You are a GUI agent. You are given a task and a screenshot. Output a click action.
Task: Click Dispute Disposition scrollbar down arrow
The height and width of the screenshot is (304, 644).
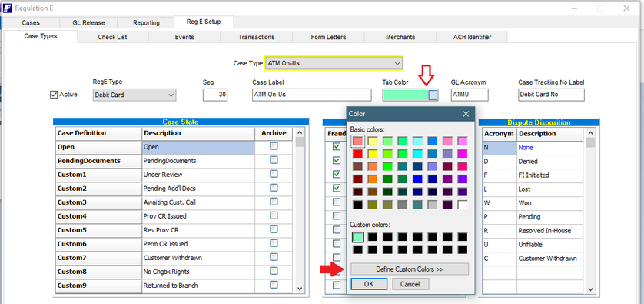pyautogui.click(x=590, y=289)
